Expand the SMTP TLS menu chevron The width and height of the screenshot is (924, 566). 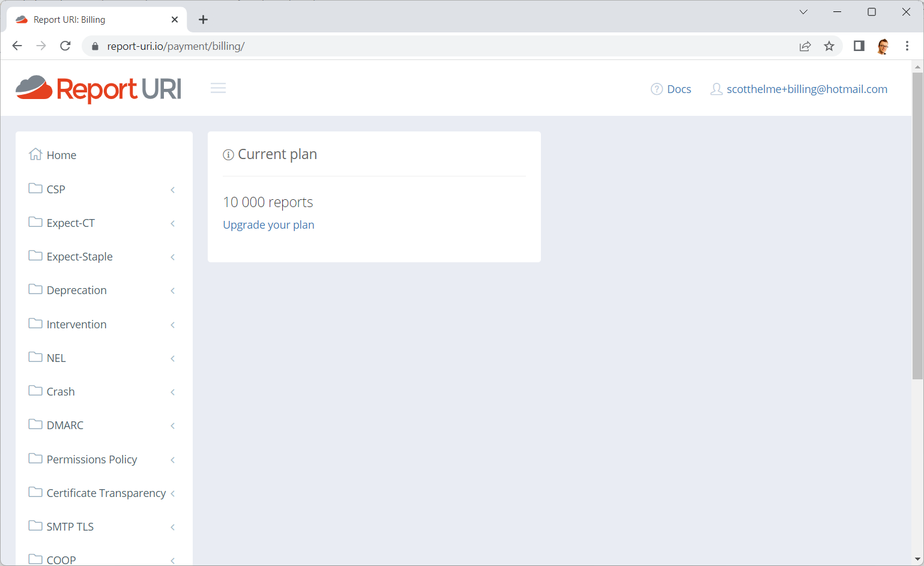tap(173, 527)
